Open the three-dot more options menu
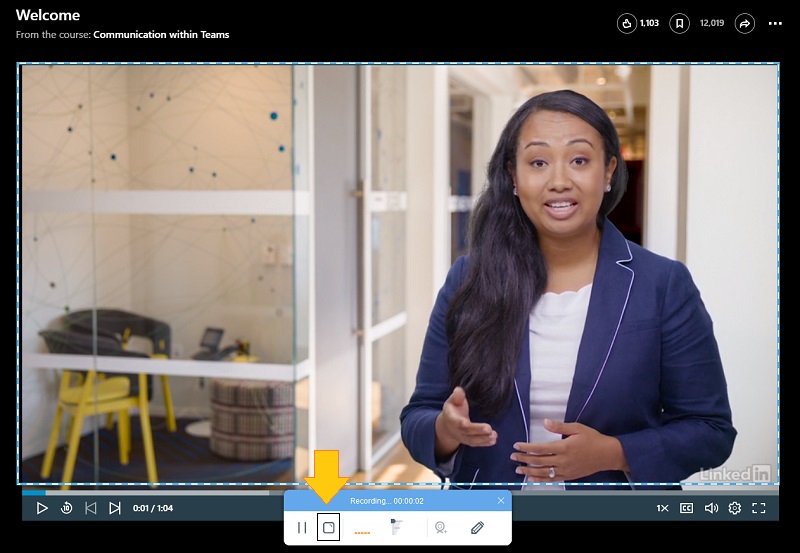Screen dimensions: 800x553 tap(775, 23)
